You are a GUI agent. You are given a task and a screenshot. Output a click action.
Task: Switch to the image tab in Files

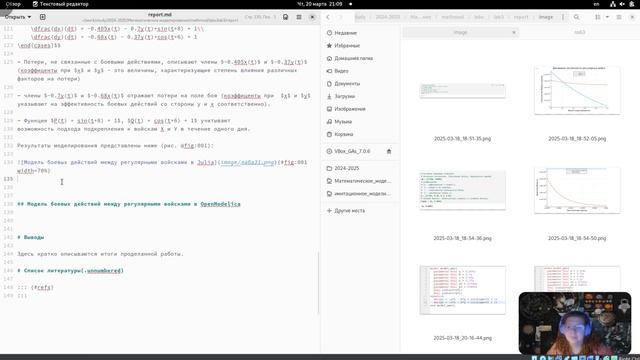pyautogui.click(x=460, y=32)
